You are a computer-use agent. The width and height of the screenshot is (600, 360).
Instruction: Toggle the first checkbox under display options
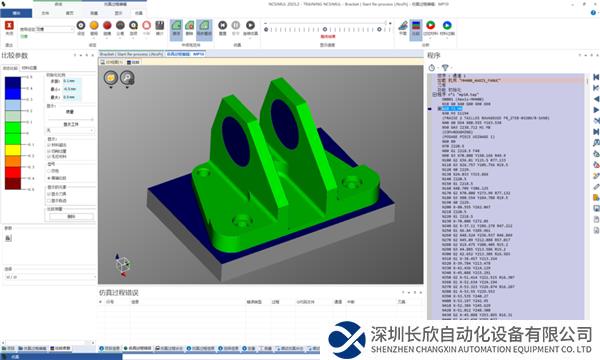[x=49, y=145]
